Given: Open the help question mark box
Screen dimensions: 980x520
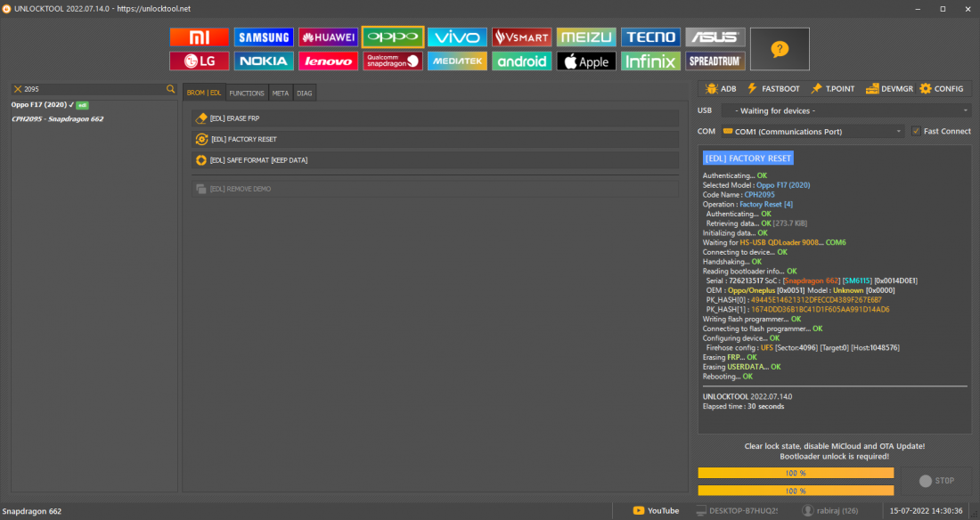Looking at the screenshot, I should [x=780, y=49].
